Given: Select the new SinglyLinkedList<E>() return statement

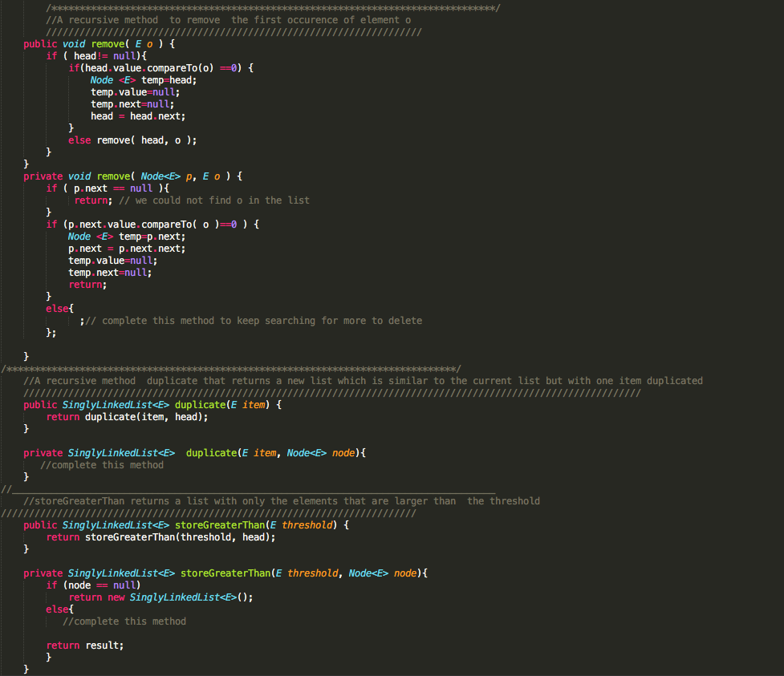Looking at the screenshot, I should [x=160, y=597].
